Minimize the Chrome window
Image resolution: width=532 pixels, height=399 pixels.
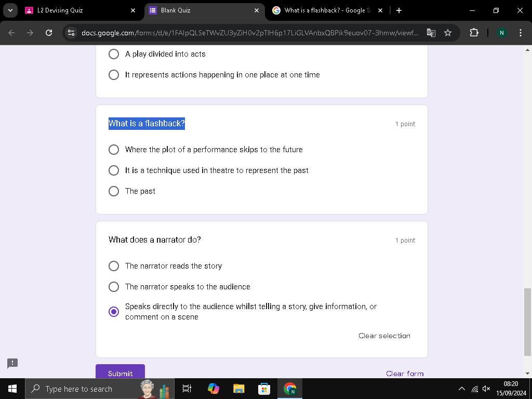(x=472, y=10)
